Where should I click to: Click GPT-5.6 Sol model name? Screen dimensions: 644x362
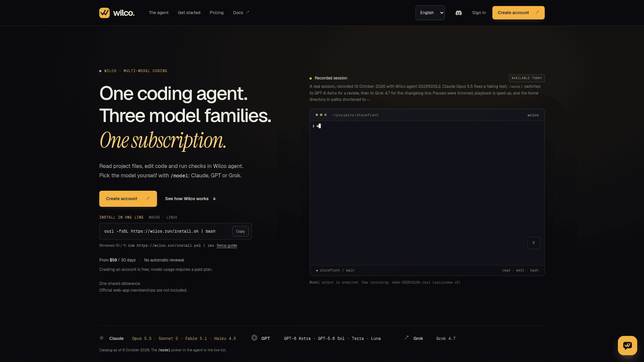331,339
